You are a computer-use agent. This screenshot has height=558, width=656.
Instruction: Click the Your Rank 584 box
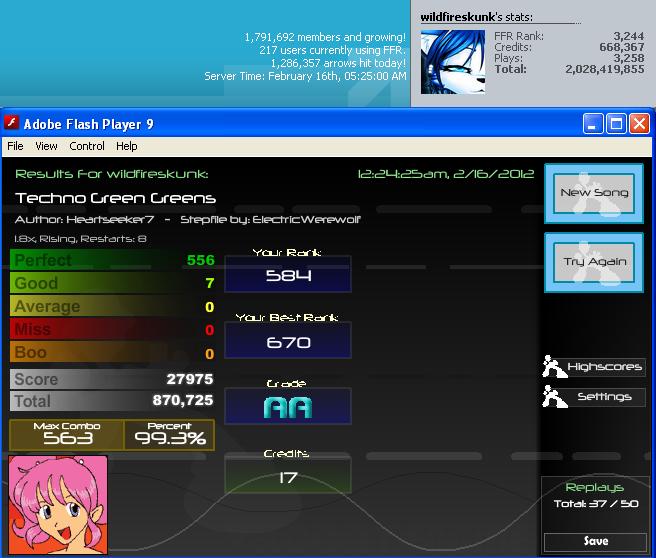coord(288,274)
